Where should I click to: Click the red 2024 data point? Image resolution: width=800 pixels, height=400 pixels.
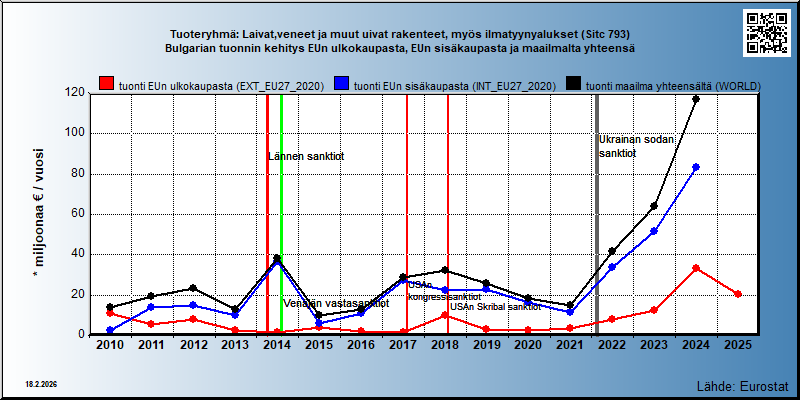pos(696,268)
